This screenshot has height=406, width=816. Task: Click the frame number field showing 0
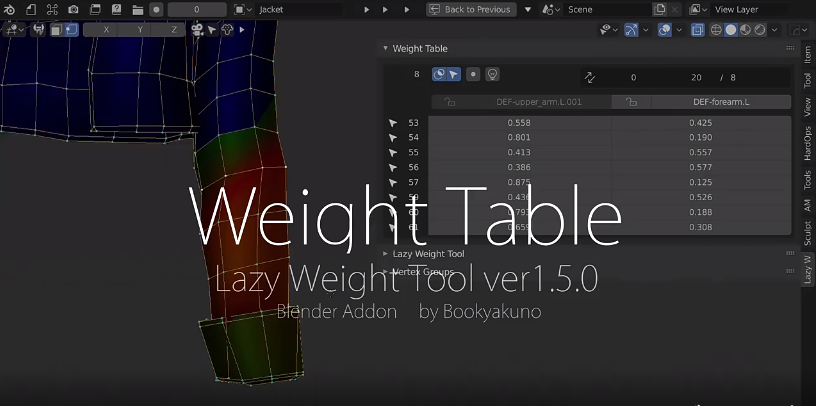point(197,9)
